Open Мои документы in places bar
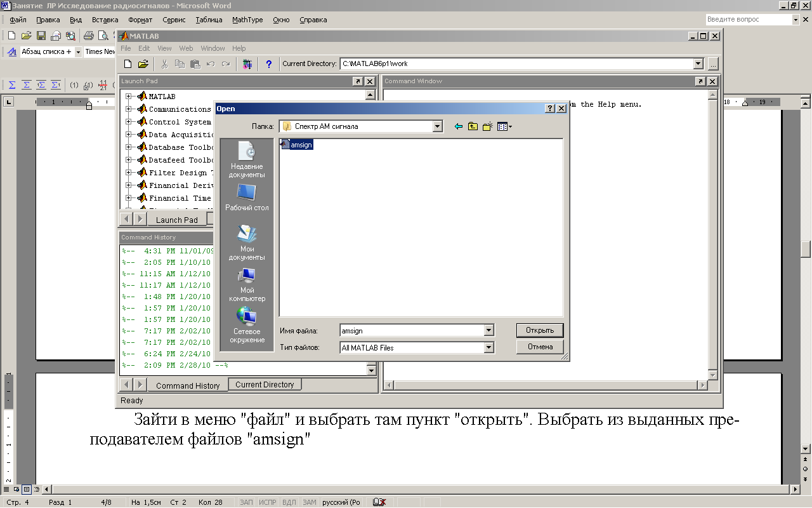Viewport: 812px width, 508px height. 247,243
